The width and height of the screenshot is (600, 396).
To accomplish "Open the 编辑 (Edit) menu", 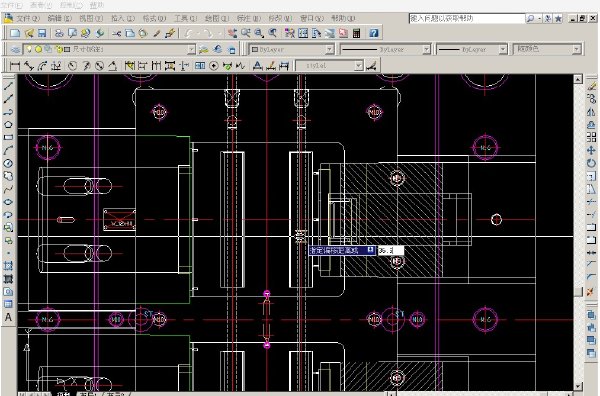I will (60, 18).
